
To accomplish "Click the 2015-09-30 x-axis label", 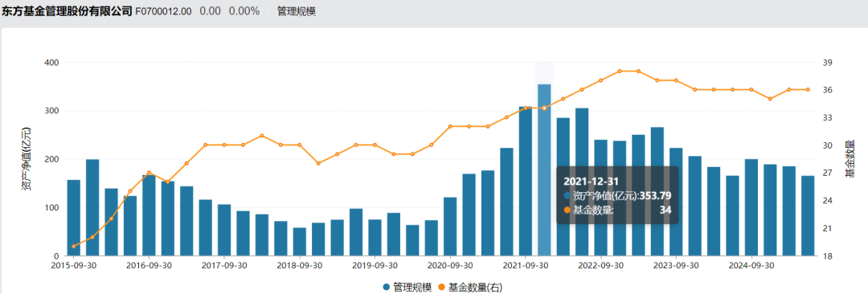I will (x=74, y=265).
